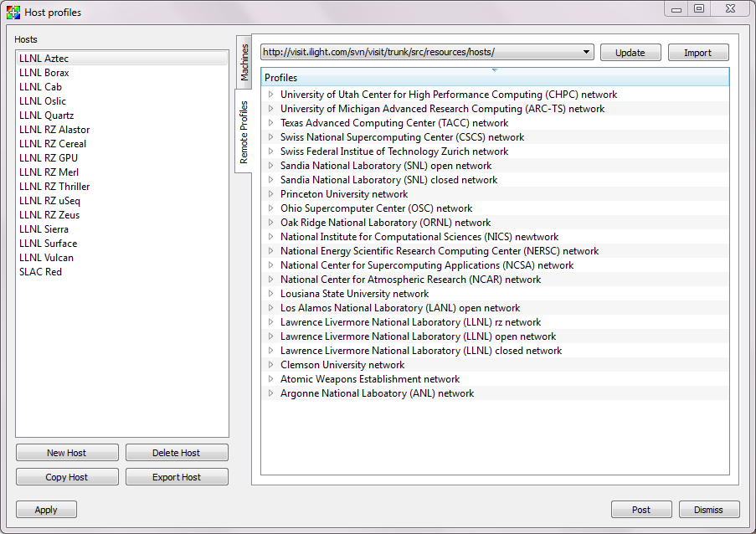Expand LLNL rz network entry

[x=271, y=322]
